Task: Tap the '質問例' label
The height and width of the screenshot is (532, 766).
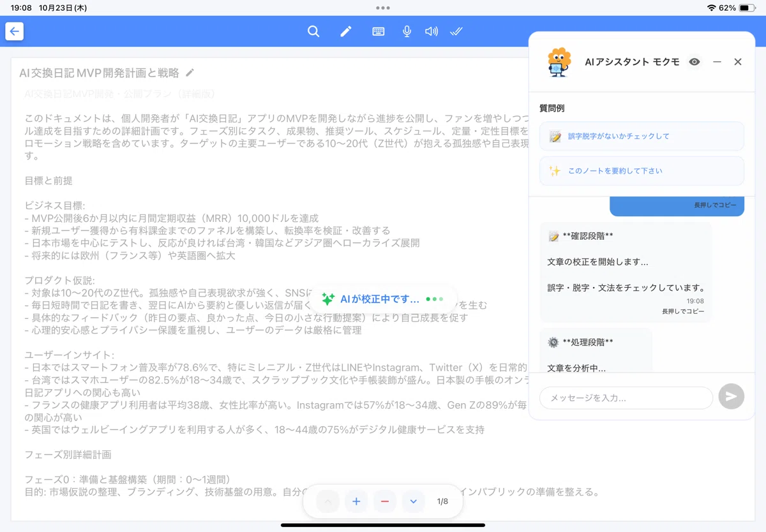Action: [552, 108]
